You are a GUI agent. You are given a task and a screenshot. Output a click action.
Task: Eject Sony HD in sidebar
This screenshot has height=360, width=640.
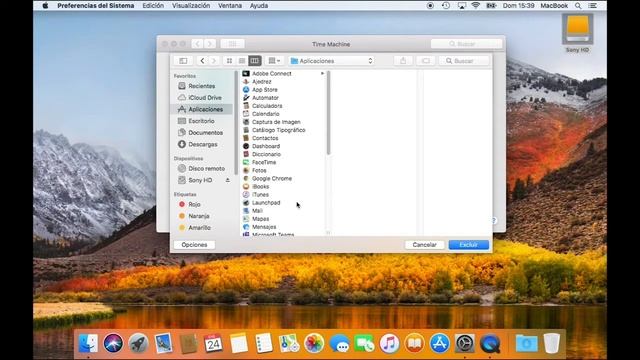227,180
